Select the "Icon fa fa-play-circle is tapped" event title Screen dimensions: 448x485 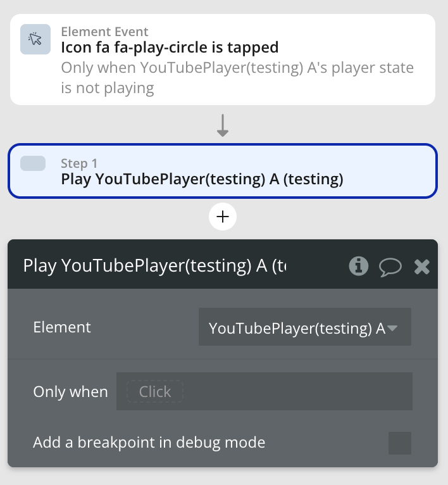click(x=170, y=47)
